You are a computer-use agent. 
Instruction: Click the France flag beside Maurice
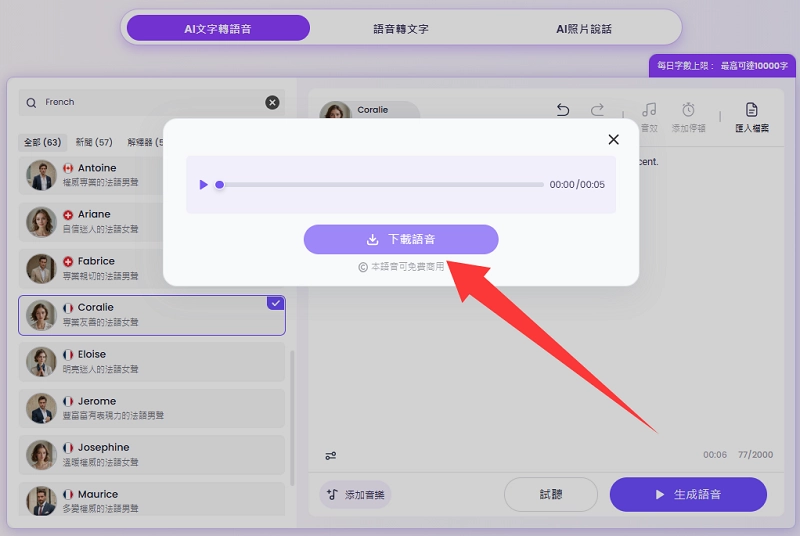point(68,494)
